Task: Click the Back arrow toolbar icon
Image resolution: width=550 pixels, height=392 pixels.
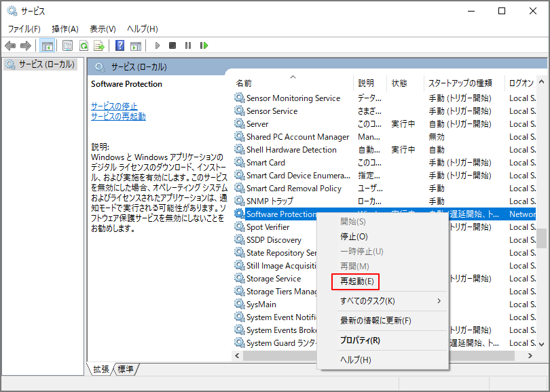Action: coord(10,45)
